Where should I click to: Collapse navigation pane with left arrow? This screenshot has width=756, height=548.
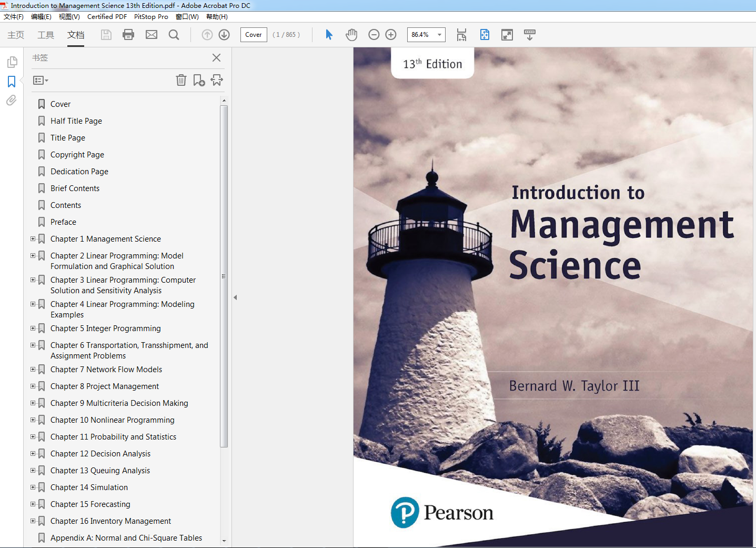click(x=235, y=297)
